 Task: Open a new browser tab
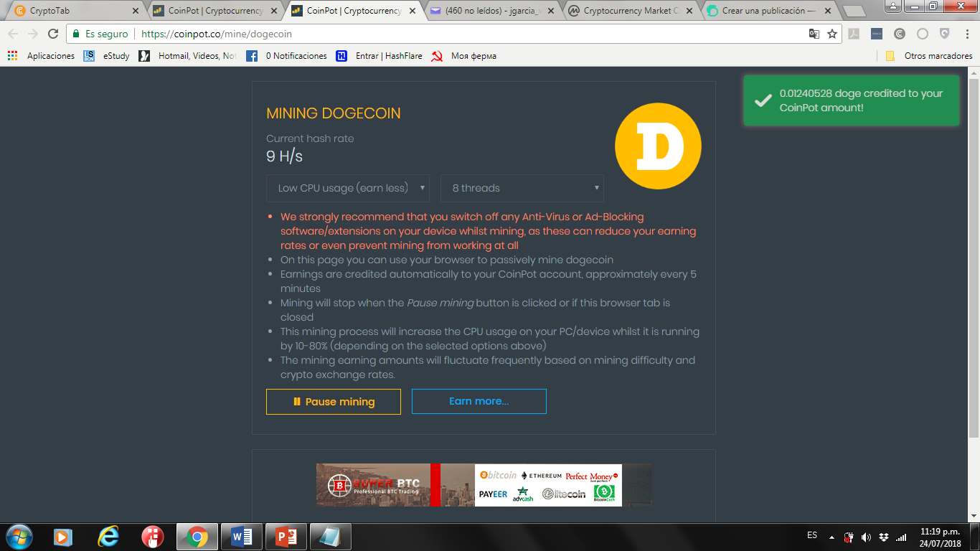pos(853,11)
